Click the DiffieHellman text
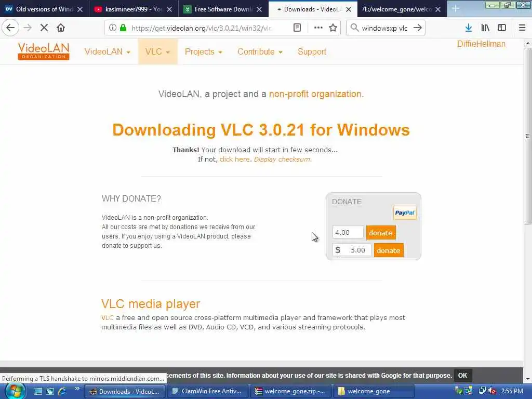This screenshot has width=532, height=399. [x=481, y=44]
